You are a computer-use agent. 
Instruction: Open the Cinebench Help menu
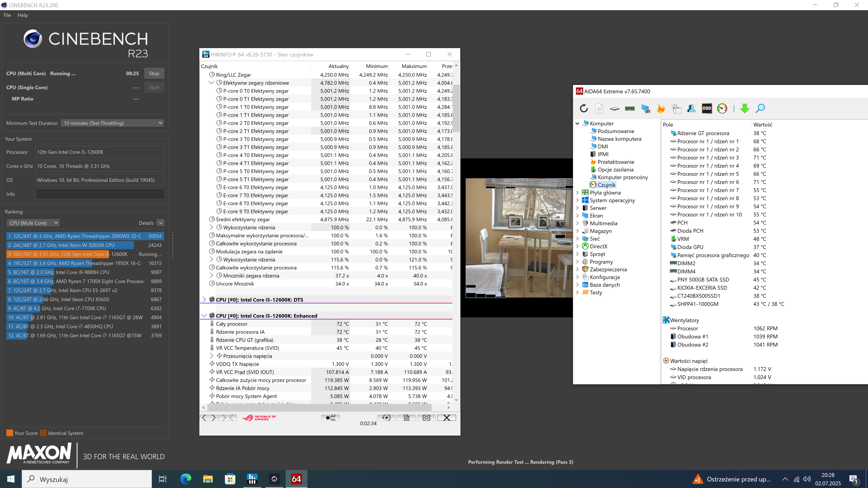(23, 15)
